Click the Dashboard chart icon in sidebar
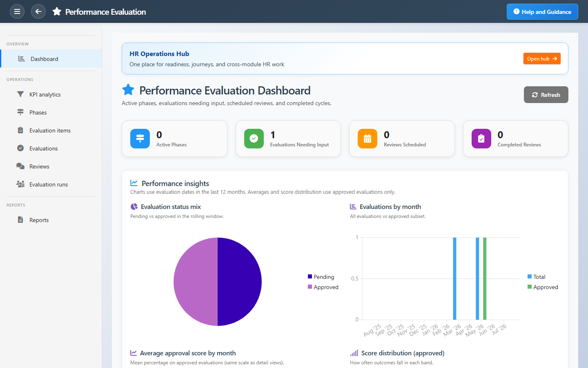The height and width of the screenshot is (368, 588). [22, 58]
